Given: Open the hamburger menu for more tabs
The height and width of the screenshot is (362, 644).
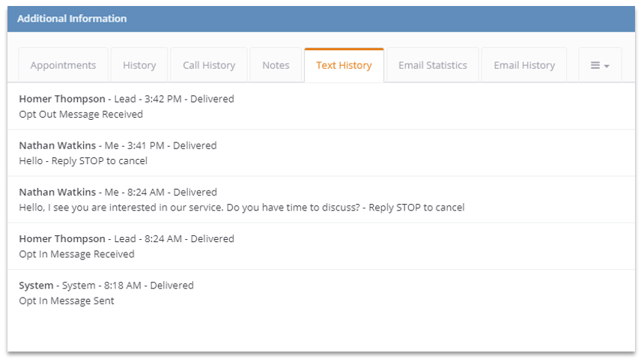Looking at the screenshot, I should coord(600,65).
